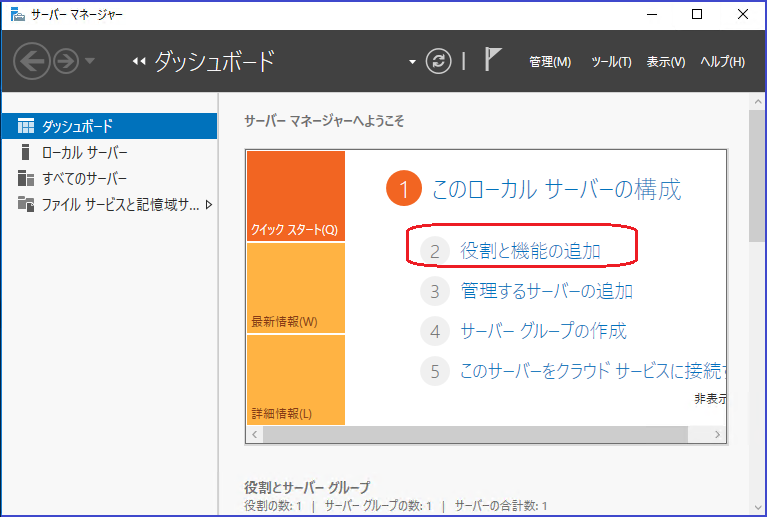Open the 詳細情報(L) tile
This screenshot has width=767, height=517.
[296, 380]
